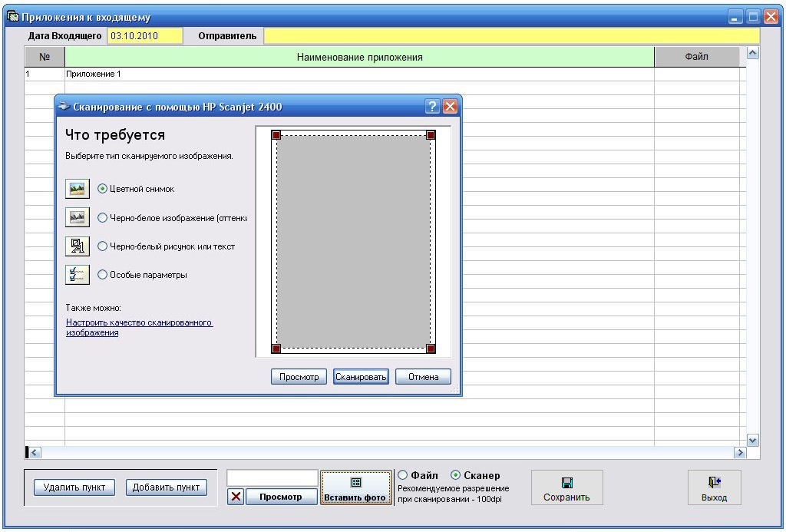786x532 pixels.
Task: Select the top-right crop handle in preview
Action: (431, 135)
